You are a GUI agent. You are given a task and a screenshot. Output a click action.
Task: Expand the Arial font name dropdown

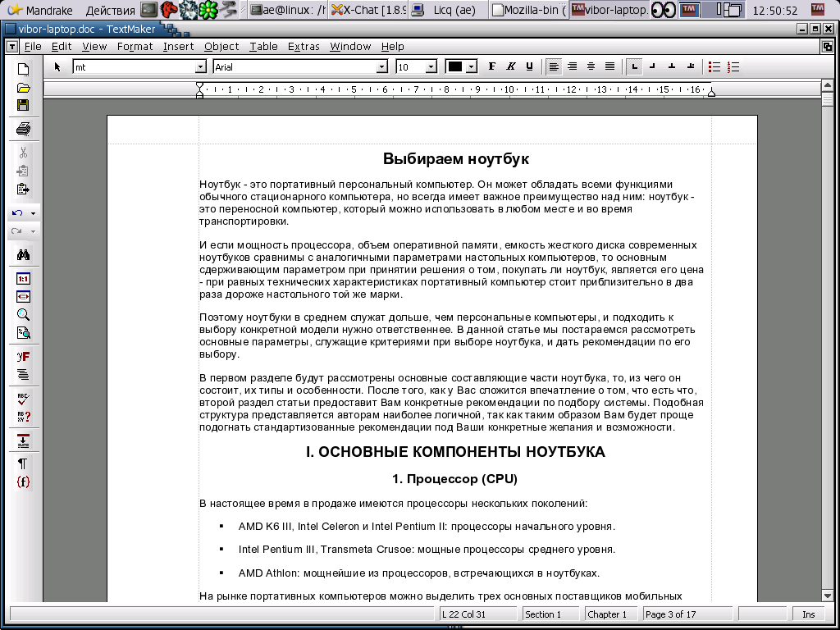click(381, 67)
